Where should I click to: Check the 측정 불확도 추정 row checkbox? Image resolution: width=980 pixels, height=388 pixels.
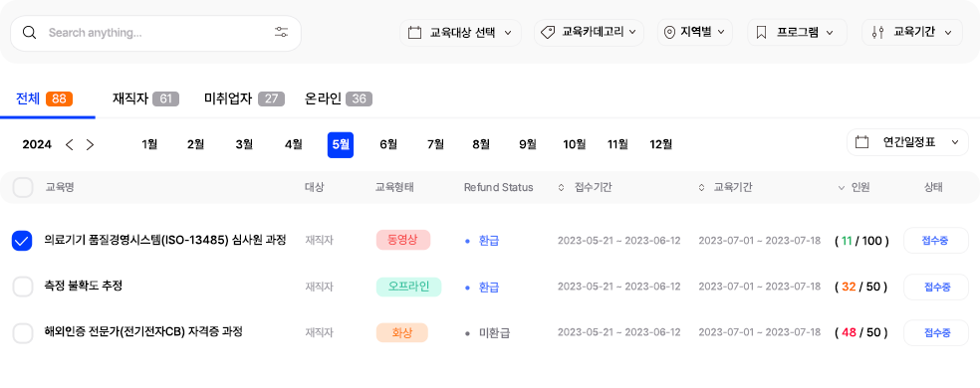click(x=23, y=287)
